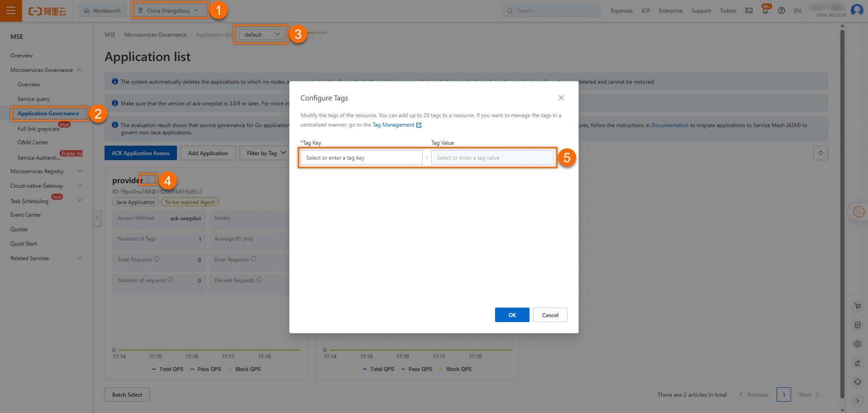
Task: Open Enterprise in the top bar
Action: [x=671, y=11]
